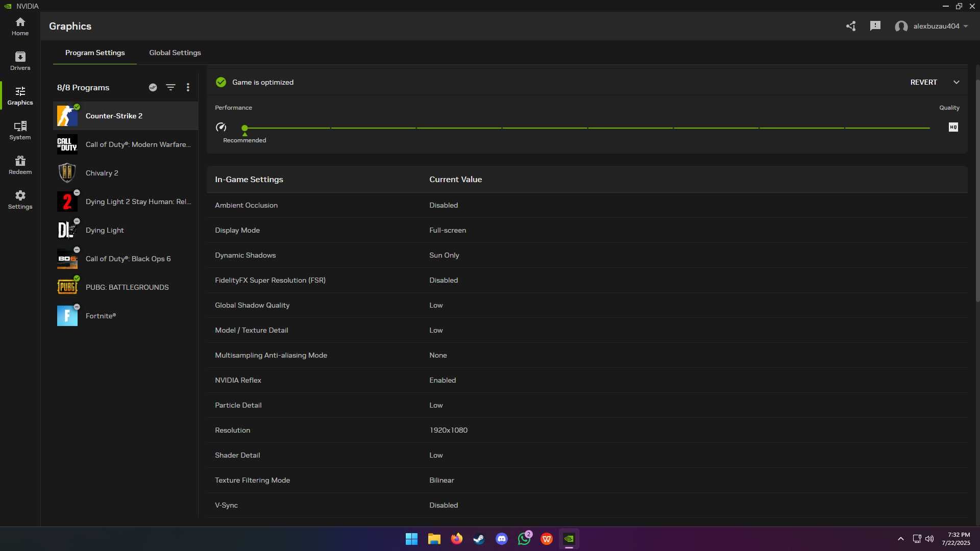This screenshot has height=551, width=980.
Task: Open the taskbar clock and date
Action: pos(956,539)
